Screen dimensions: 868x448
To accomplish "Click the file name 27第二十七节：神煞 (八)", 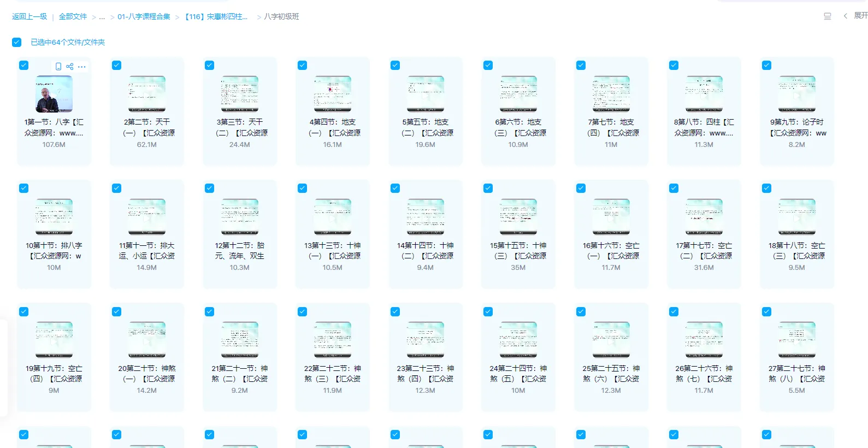I will tap(797, 374).
